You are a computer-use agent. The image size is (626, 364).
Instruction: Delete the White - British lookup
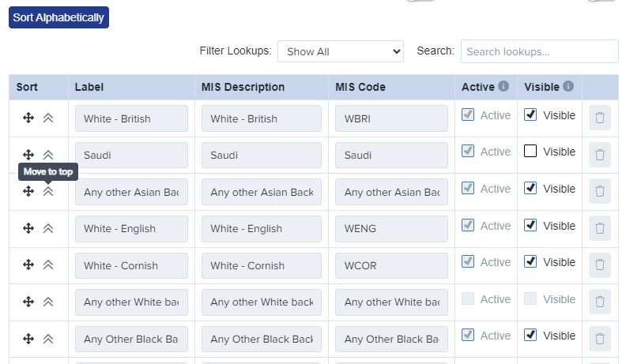[x=600, y=118]
